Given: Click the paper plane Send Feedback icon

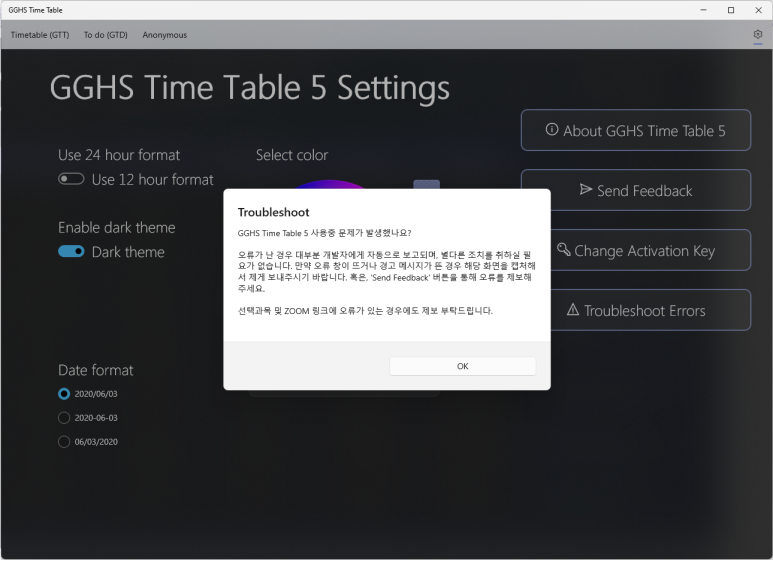Looking at the screenshot, I should tap(586, 189).
